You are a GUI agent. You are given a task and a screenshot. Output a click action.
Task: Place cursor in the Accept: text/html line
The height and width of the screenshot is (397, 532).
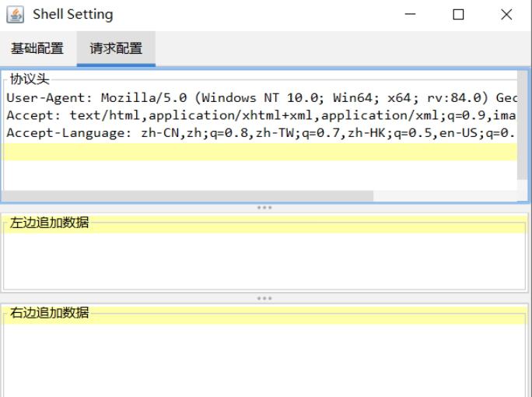point(233,115)
